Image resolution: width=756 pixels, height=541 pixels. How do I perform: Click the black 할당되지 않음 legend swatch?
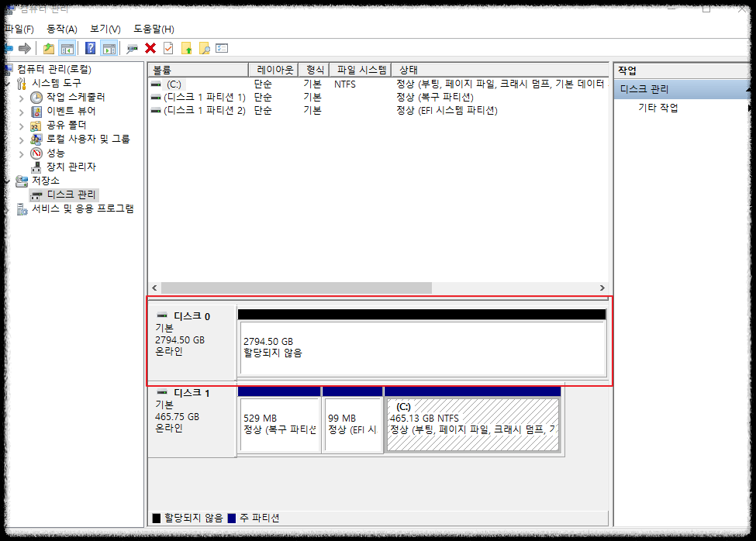click(156, 518)
